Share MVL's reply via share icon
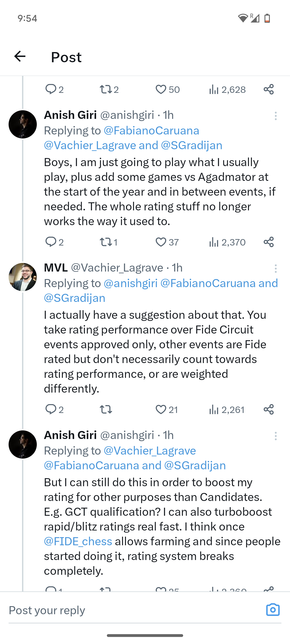This screenshot has height=644, width=290. (269, 409)
